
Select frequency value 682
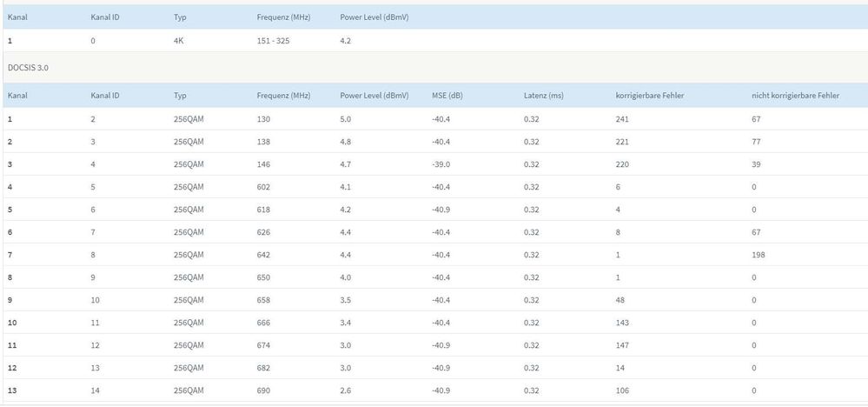pyautogui.click(x=263, y=368)
